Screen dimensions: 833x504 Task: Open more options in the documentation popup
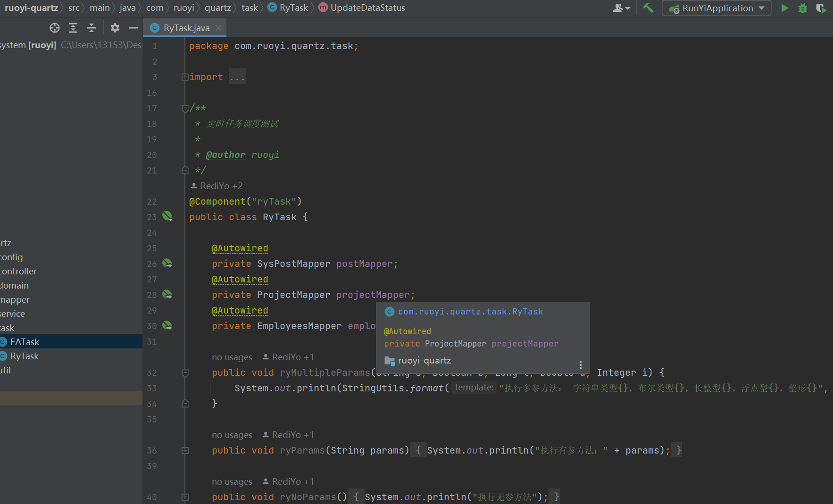point(580,364)
